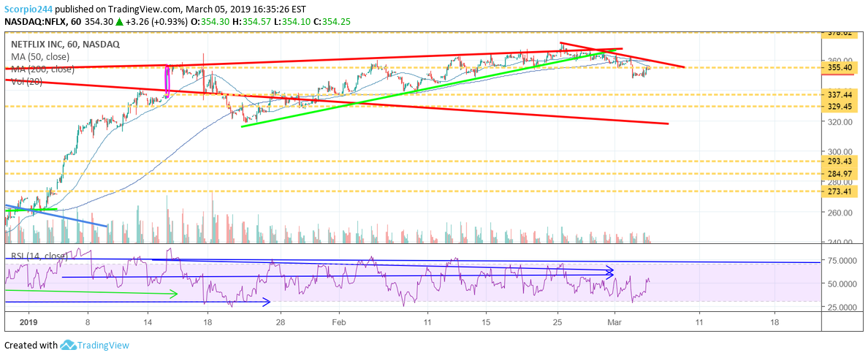868x358 pixels.
Task: Open the RSI (14, close) indicator label
Action: [38, 256]
